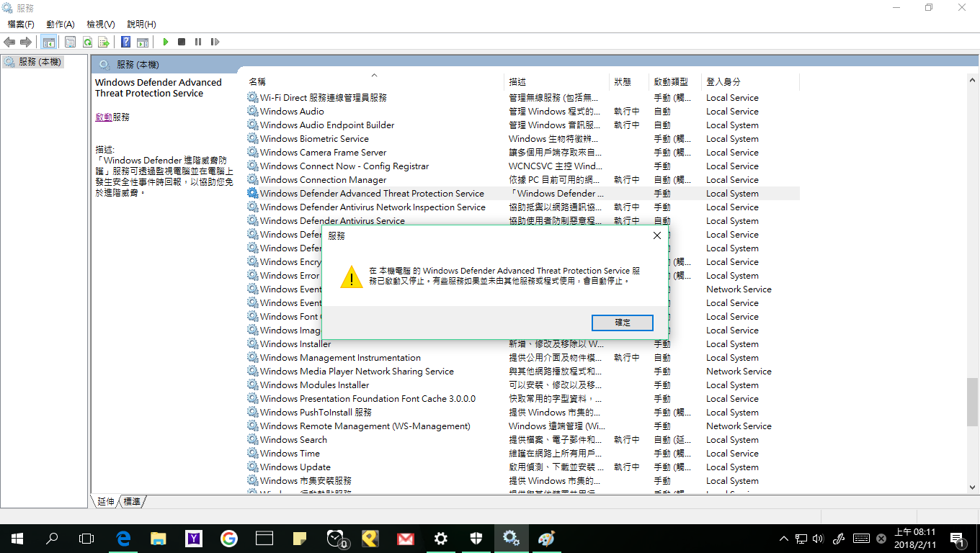Select Windows Defender Advanced Threat Protection Service row
Screen dimensions: 980x553
pyautogui.click(x=522, y=194)
